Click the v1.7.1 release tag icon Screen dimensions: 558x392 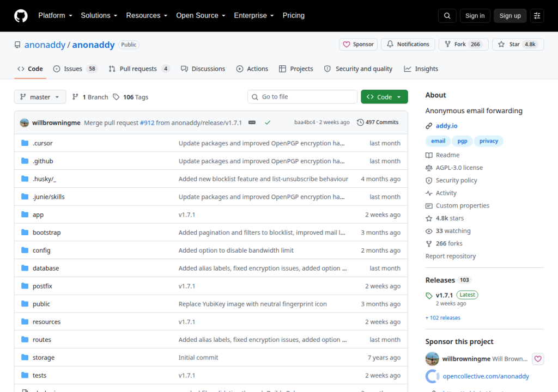pos(429,296)
